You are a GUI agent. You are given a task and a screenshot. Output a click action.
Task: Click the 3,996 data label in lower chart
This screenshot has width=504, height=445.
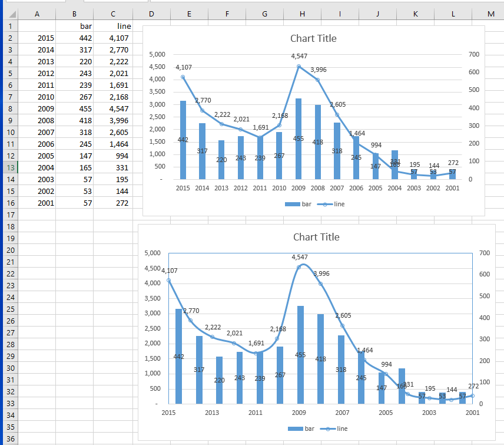[x=321, y=274]
